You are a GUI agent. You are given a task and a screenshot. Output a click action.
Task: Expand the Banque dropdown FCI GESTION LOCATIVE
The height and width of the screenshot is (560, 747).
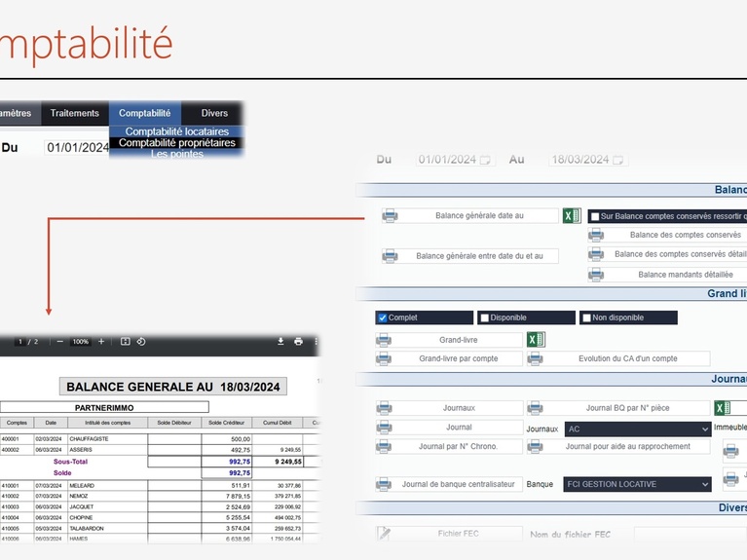(637, 484)
